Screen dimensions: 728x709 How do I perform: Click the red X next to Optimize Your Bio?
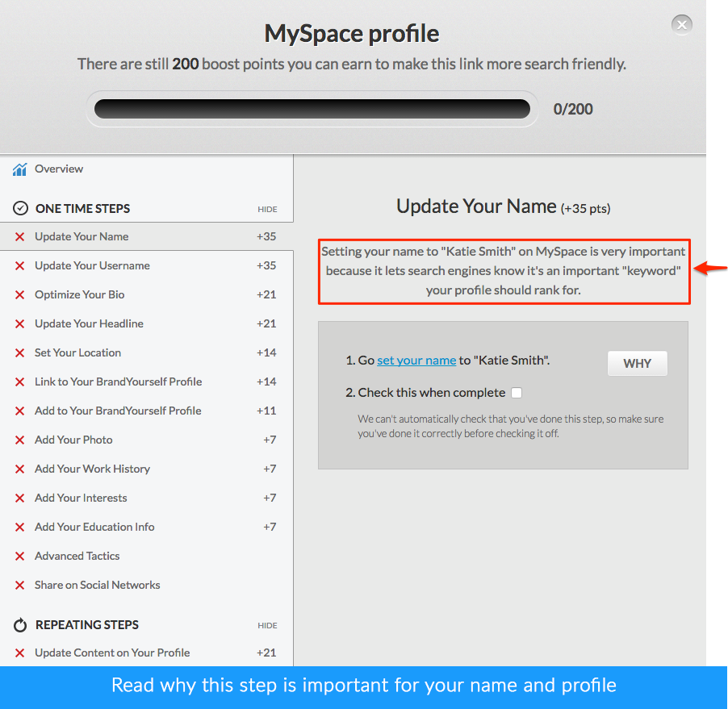tap(19, 294)
